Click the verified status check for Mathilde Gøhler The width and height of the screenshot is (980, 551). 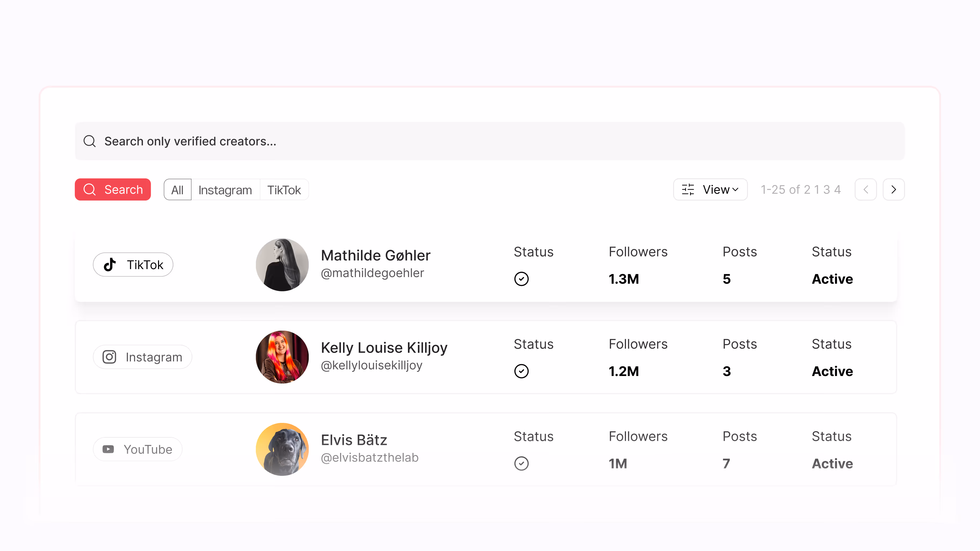click(x=522, y=279)
